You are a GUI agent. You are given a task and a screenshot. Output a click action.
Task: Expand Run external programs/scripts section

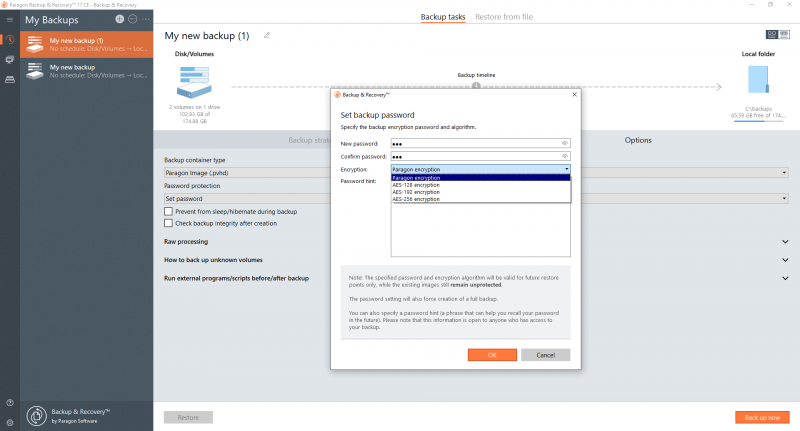coord(785,278)
